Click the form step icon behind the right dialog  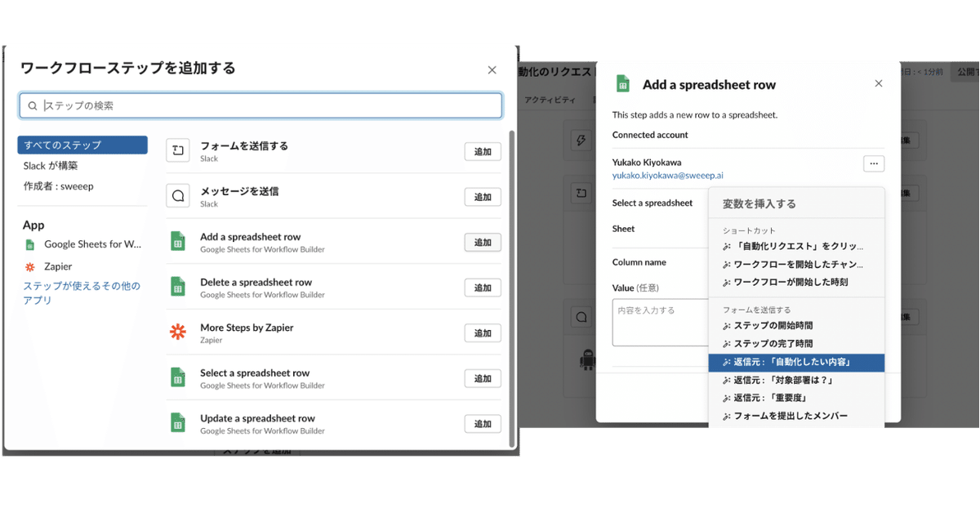pos(581,194)
